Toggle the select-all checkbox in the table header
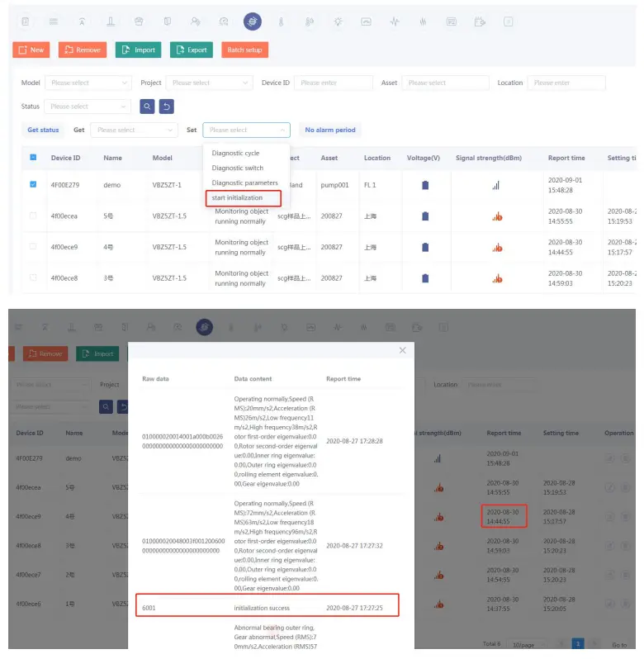 click(33, 157)
